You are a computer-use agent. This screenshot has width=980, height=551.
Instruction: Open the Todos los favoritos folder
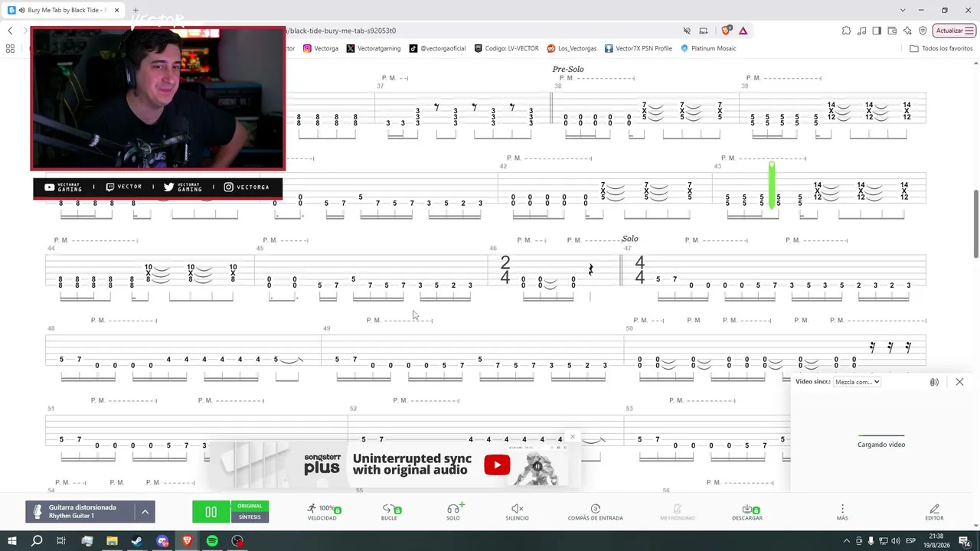click(x=941, y=48)
